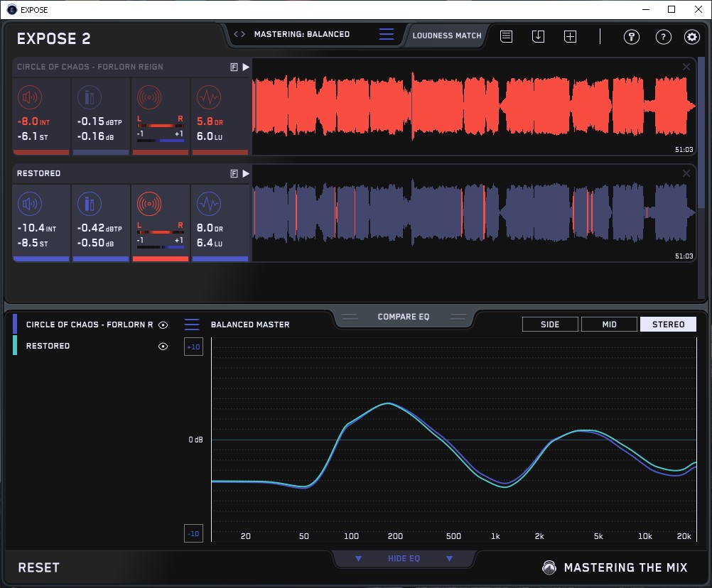Switch EQ view to Stereo
The height and width of the screenshot is (588, 712).
click(668, 325)
